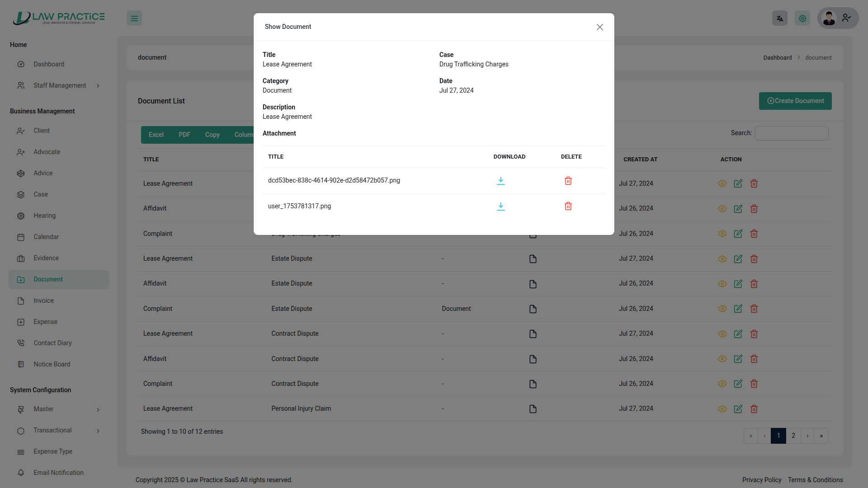Delete the Personal Injury Claim Lease Agreement

pos(754,409)
